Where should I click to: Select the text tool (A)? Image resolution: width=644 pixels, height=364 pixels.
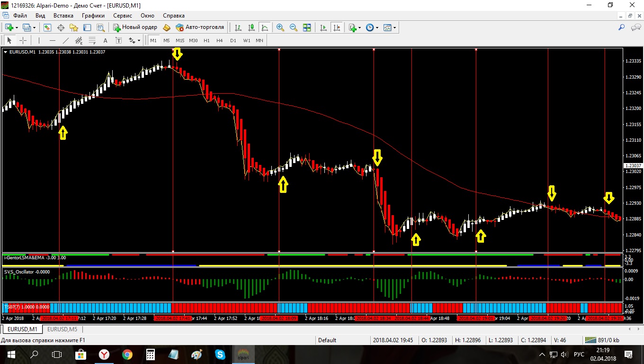pos(106,40)
